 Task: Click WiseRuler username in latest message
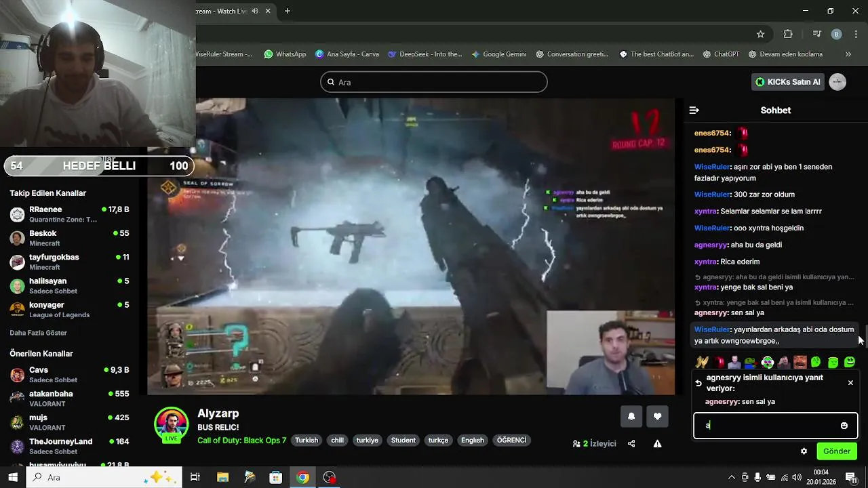click(x=712, y=329)
